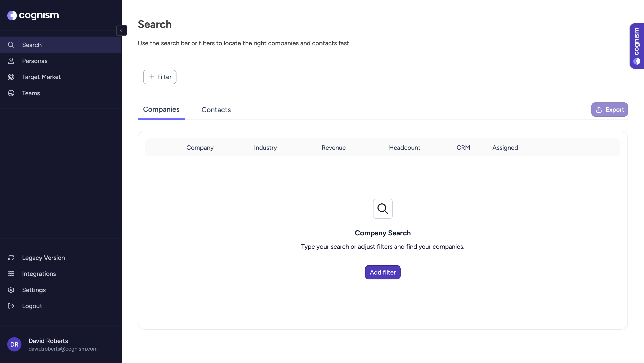Click the Cognism logo in sidebar
This screenshot has height=363, width=644.
(x=33, y=15)
